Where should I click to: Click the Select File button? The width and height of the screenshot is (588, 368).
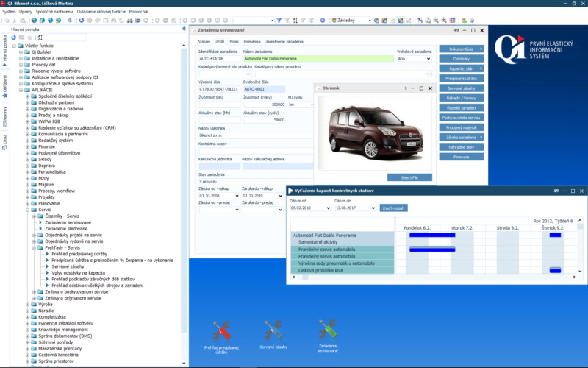pos(409,177)
